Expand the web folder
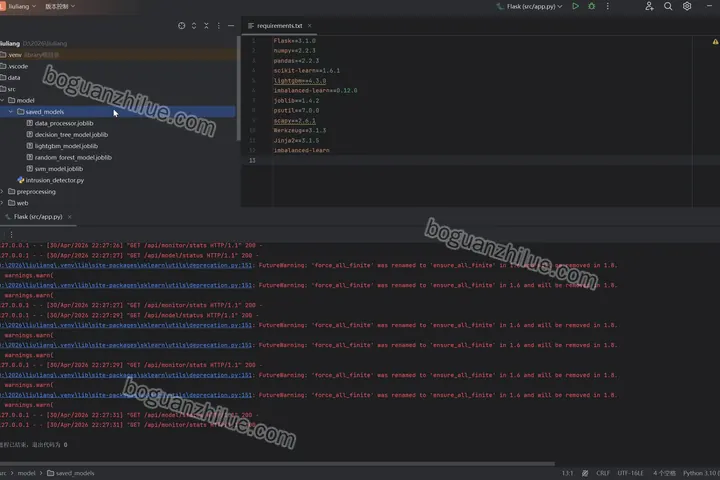 point(3,203)
